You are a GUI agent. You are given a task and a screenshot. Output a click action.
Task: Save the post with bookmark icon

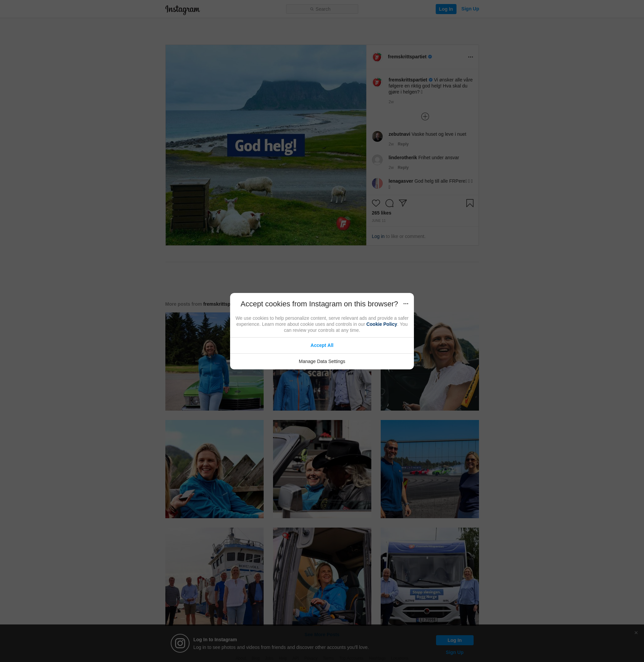point(470,203)
